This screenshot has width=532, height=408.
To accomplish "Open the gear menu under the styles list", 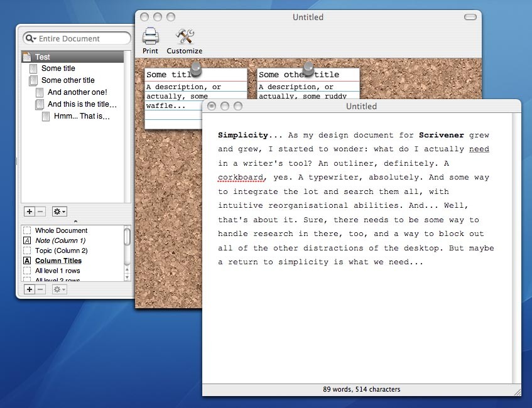I will 60,289.
